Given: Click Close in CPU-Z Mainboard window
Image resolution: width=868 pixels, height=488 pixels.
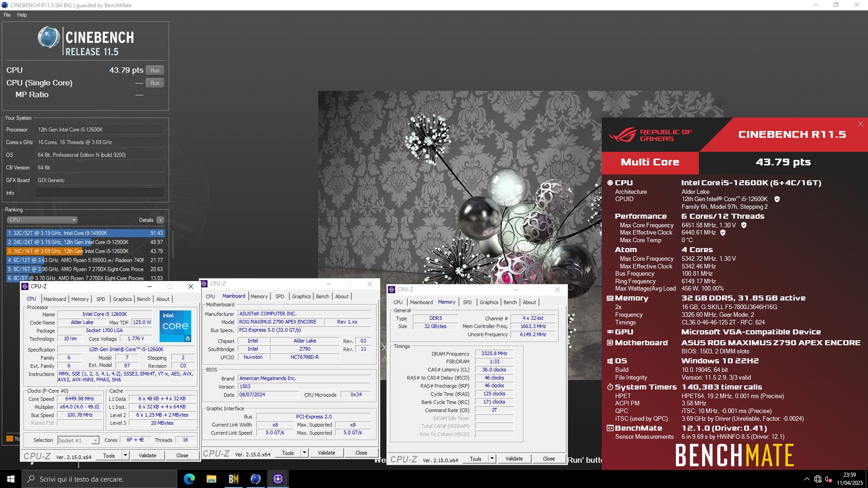Looking at the screenshot, I should pyautogui.click(x=361, y=453).
